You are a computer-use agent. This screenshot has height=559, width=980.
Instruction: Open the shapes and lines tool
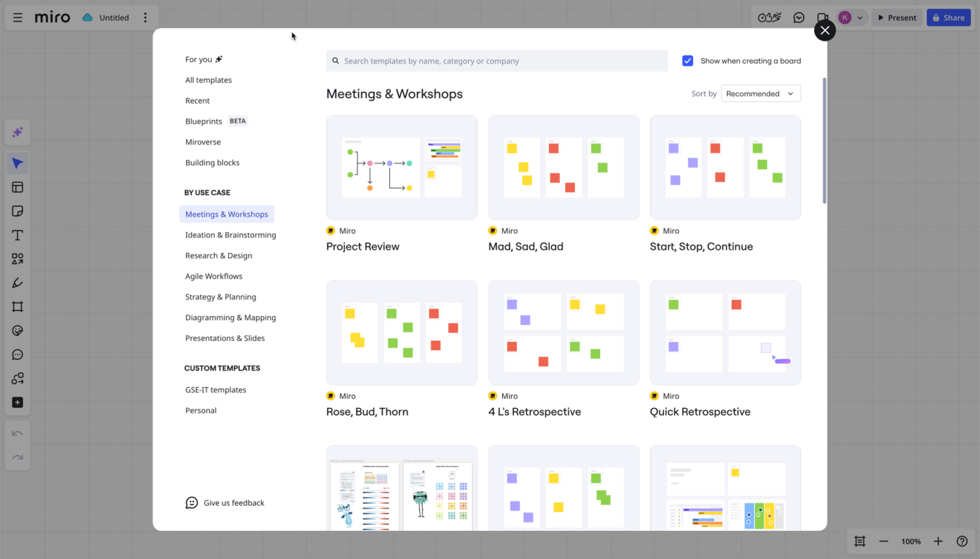pyautogui.click(x=17, y=259)
